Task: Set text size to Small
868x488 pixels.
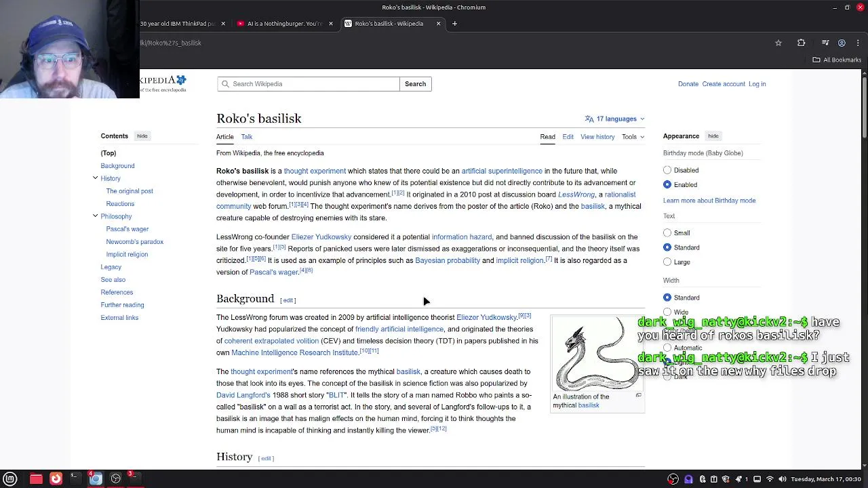Action: pos(667,232)
